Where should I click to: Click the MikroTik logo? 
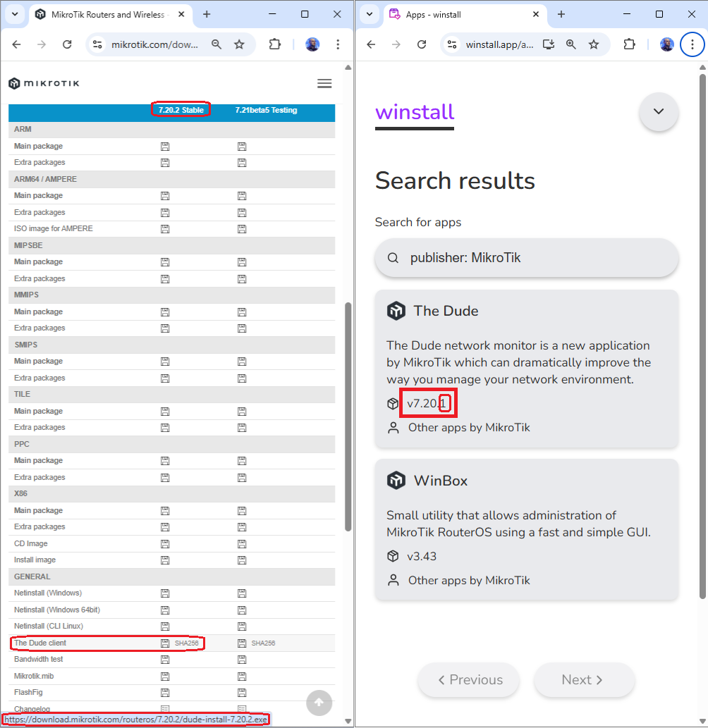tap(44, 84)
